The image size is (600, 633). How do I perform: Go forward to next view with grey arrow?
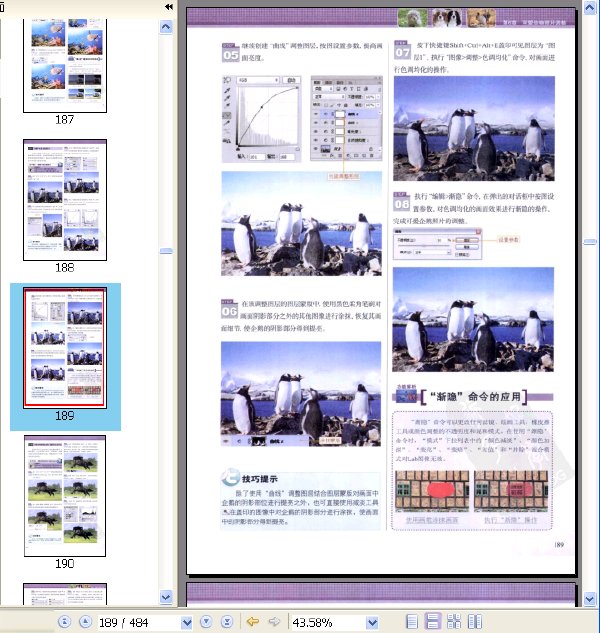[x=274, y=621]
